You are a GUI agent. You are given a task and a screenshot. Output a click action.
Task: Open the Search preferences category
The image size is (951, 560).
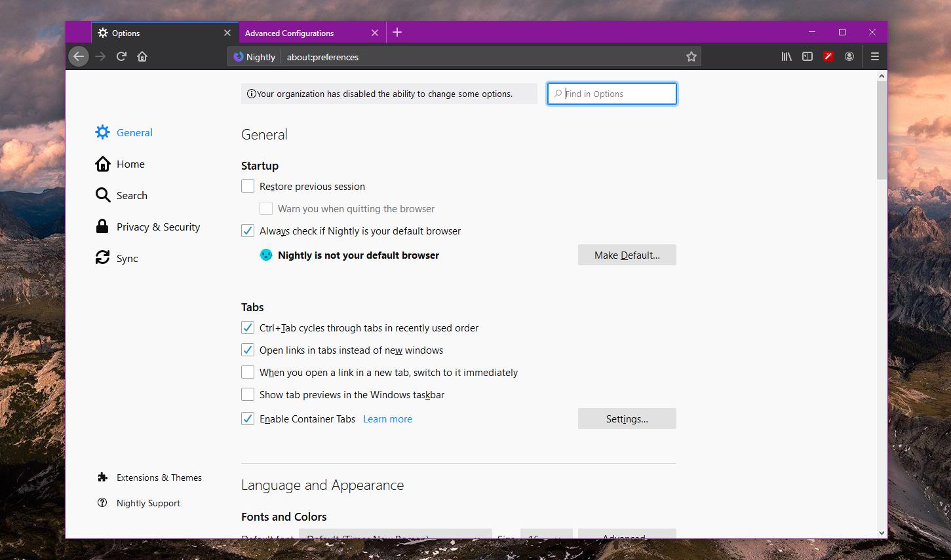[x=121, y=195]
